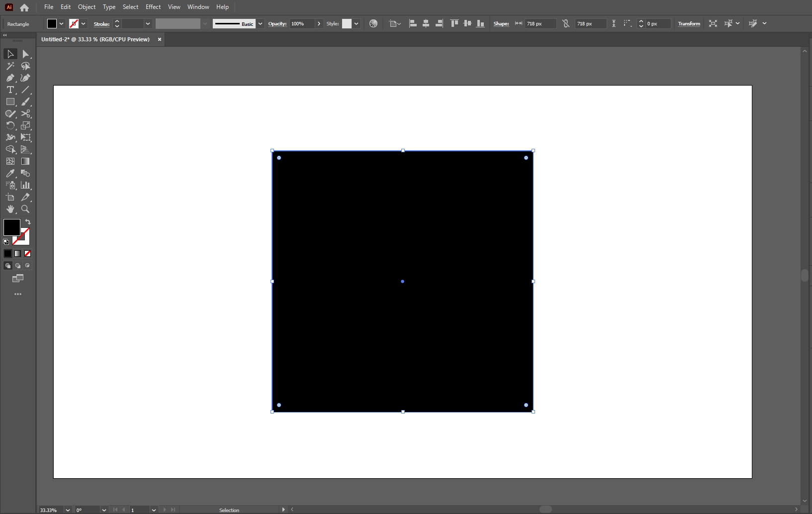The image size is (812, 514).
Task: Open zoom level dropdown in status bar
Action: (x=68, y=510)
